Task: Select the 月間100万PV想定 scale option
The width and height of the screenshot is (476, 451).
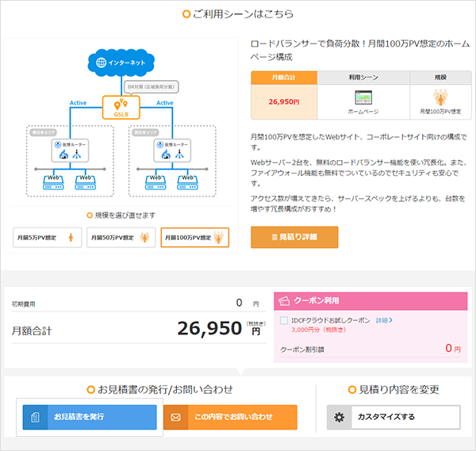Action: [x=194, y=237]
